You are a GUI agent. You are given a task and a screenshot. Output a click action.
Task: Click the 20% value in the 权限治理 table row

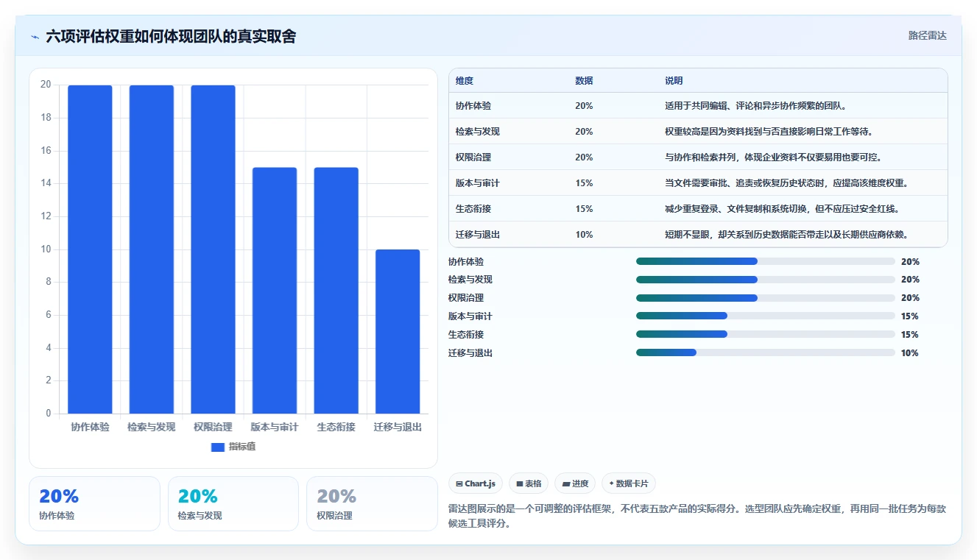584,157
